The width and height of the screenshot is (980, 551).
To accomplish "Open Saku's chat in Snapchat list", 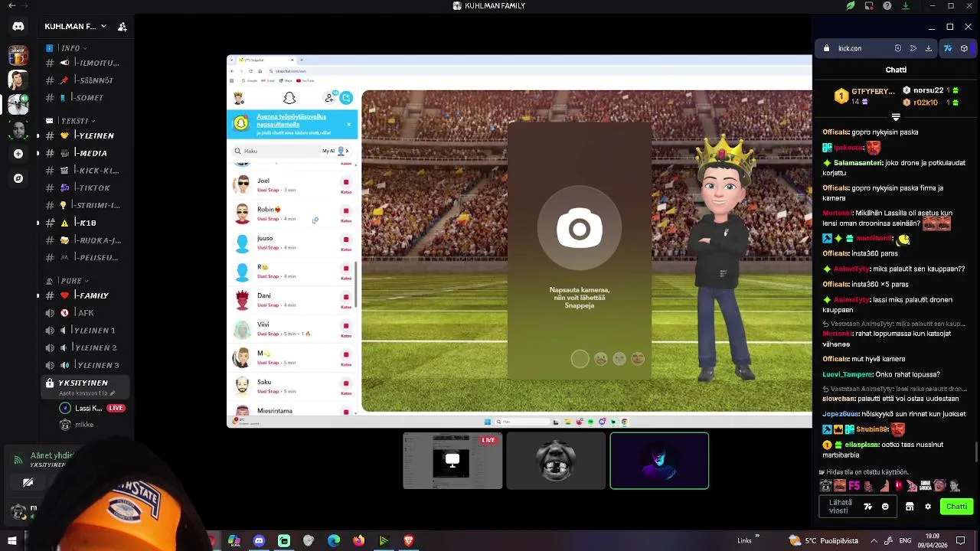I will (x=292, y=386).
